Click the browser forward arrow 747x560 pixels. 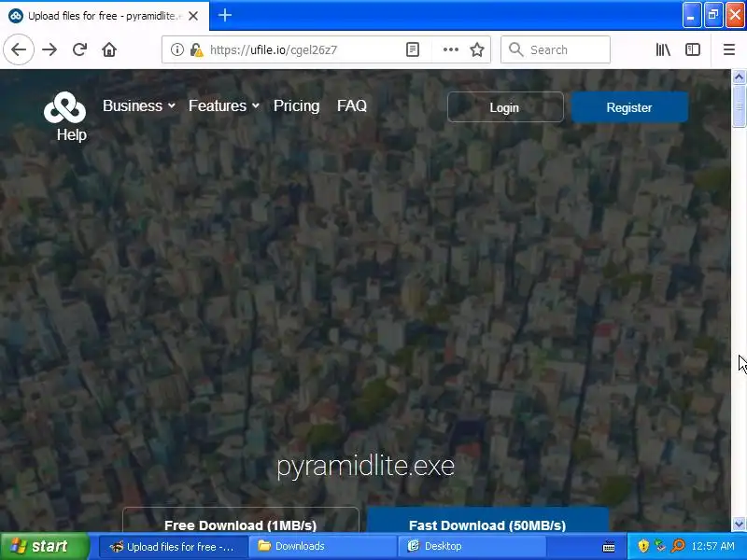pos(49,49)
